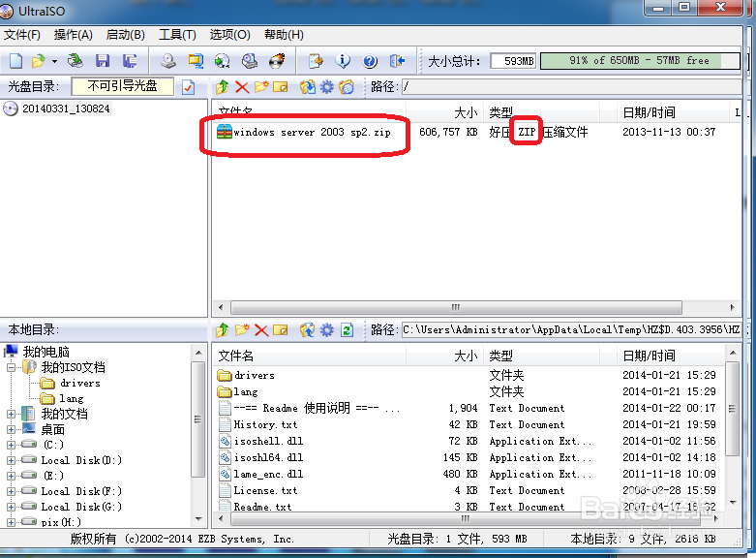Click the add-to-image icon in local pane
Image resolution: width=756 pixels, height=558 pixels.
308,330
